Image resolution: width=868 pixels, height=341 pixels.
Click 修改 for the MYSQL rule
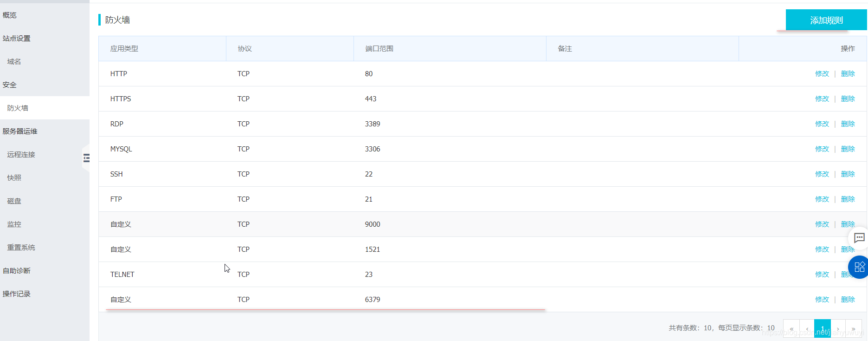coord(822,149)
